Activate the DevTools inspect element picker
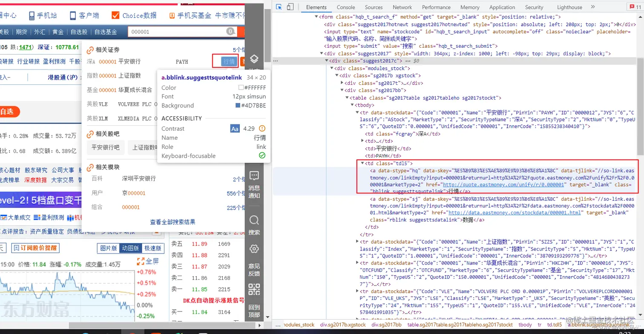 coord(279,7)
